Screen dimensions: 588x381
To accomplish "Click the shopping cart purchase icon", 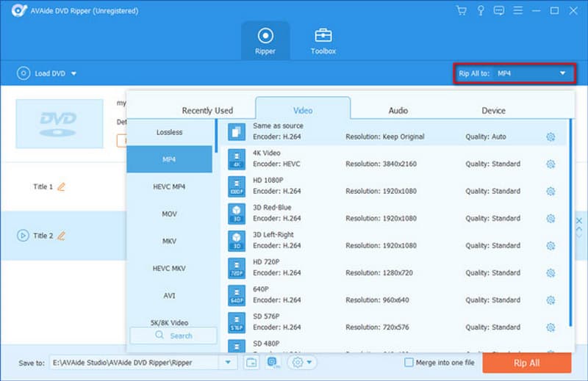I will pyautogui.click(x=462, y=10).
